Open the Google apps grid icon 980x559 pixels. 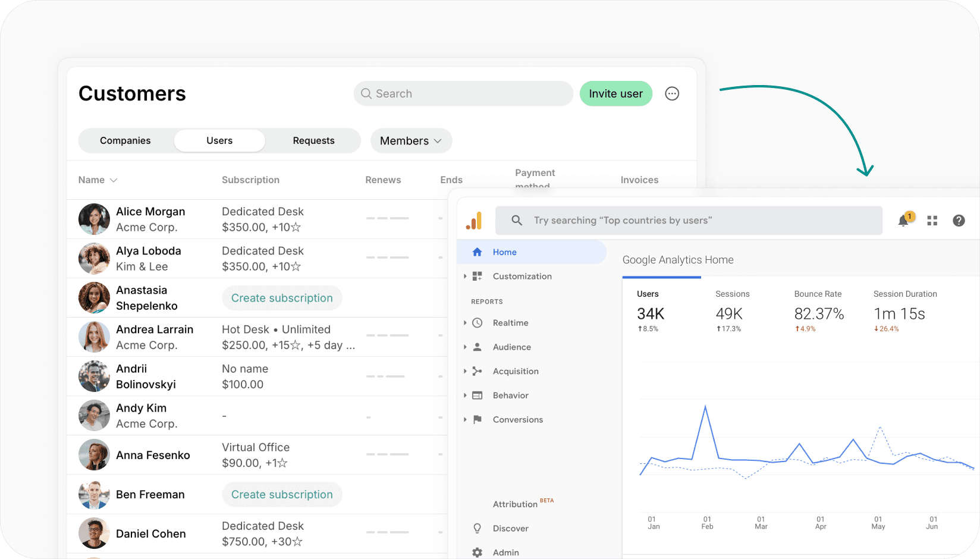click(932, 220)
